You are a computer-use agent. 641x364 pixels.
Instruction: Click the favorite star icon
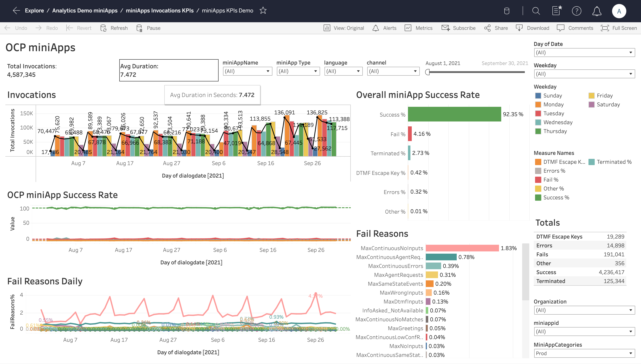[x=263, y=10]
